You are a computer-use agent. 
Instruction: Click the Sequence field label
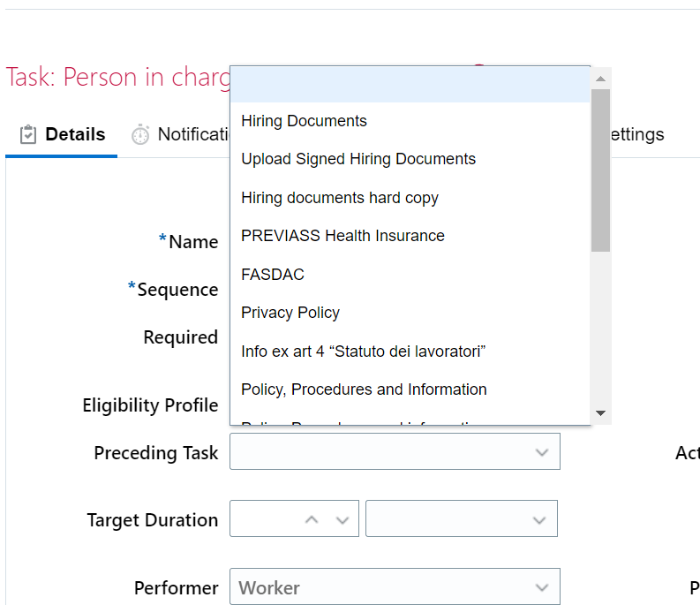pyautogui.click(x=177, y=290)
